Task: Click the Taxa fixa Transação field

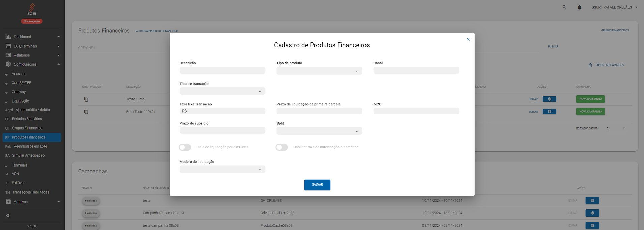Action: [222, 111]
